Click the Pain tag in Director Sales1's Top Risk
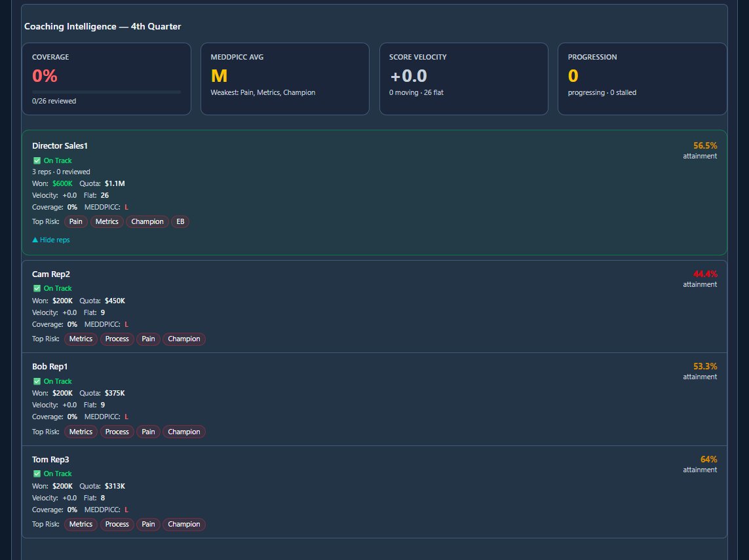This screenshot has width=749, height=560. 76,221
